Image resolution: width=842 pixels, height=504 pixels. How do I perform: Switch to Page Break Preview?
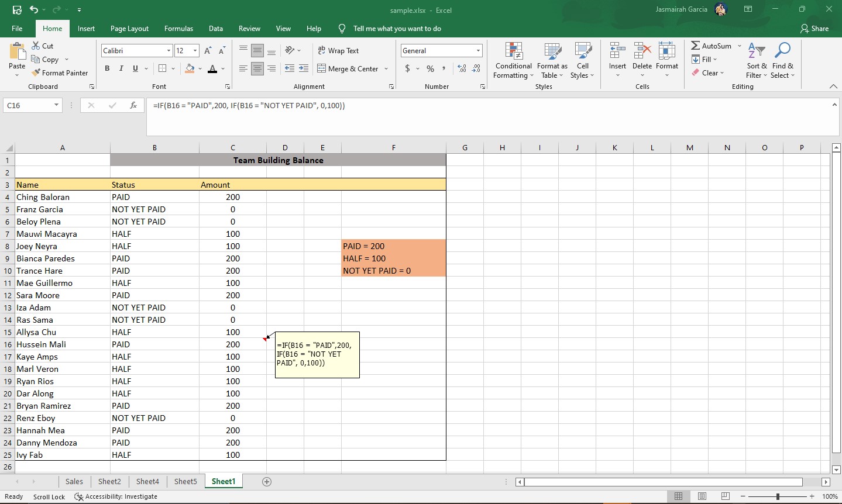[x=726, y=496]
